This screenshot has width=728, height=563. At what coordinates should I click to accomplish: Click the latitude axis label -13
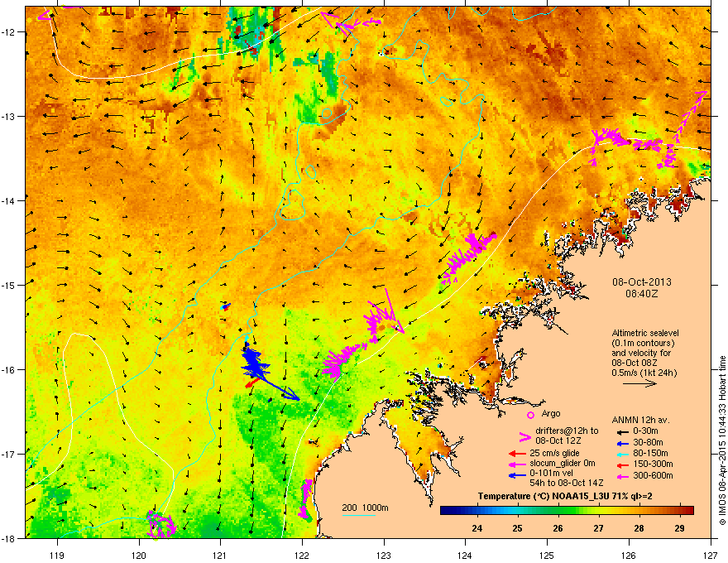[9, 117]
